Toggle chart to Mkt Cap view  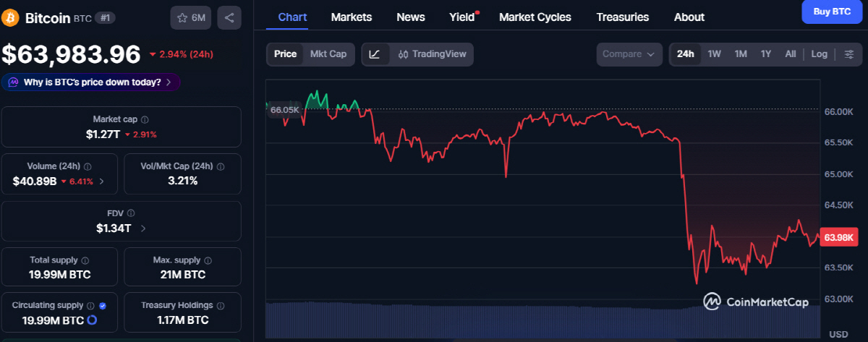[x=328, y=54]
